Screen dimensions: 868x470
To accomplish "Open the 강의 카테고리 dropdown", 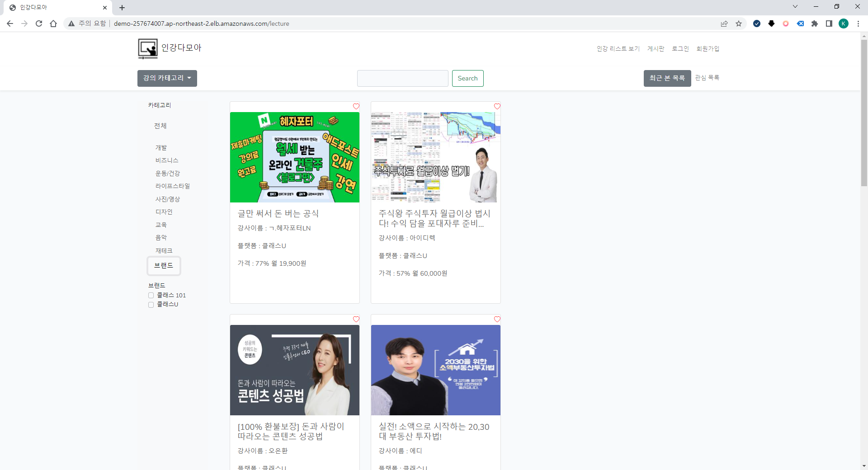I will click(x=167, y=78).
